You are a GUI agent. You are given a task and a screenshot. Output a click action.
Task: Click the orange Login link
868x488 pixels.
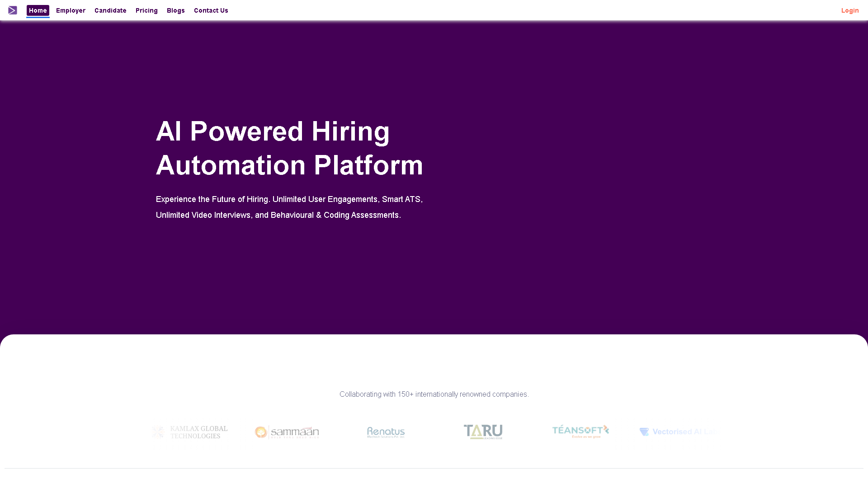pyautogui.click(x=850, y=10)
